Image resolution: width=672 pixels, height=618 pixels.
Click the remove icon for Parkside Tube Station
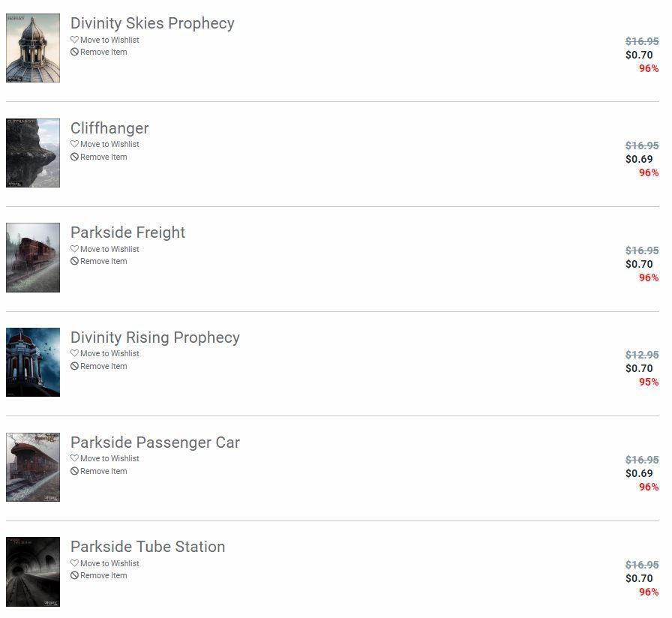coord(74,576)
